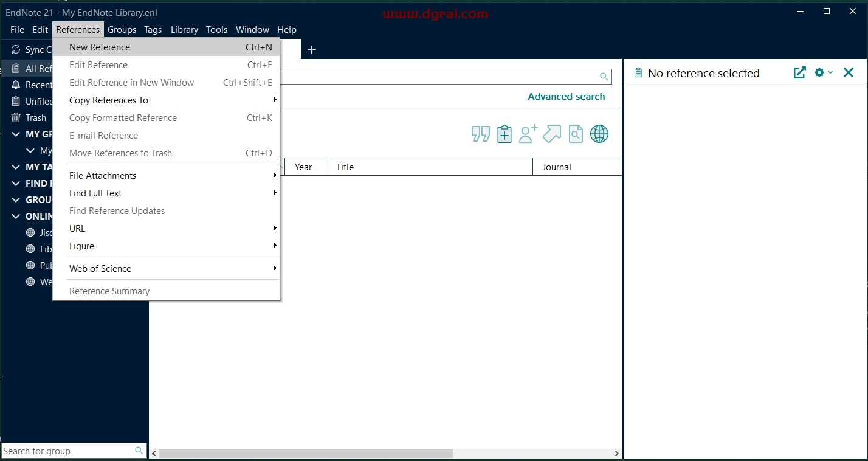The image size is (868, 461).
Task: Click the Web of Science globe icon in sidebar
Action: coord(30,282)
